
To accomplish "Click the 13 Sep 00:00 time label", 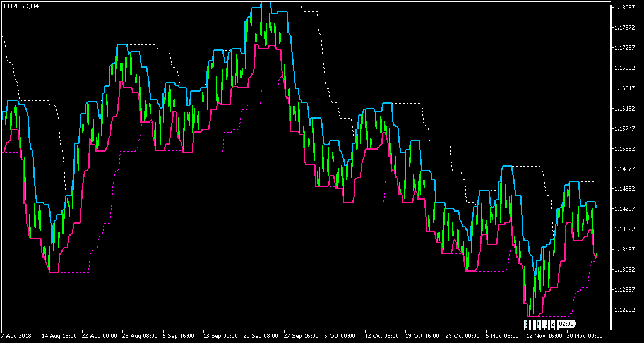I will (x=221, y=335).
